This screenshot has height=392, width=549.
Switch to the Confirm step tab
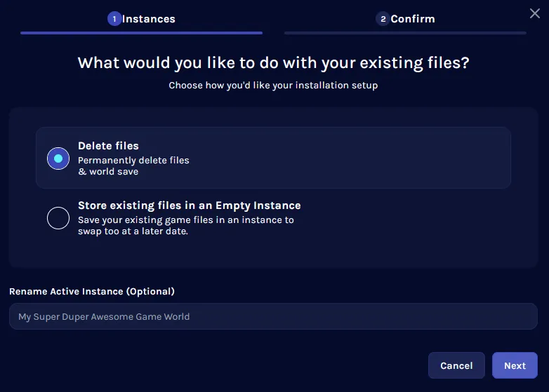[x=412, y=19]
